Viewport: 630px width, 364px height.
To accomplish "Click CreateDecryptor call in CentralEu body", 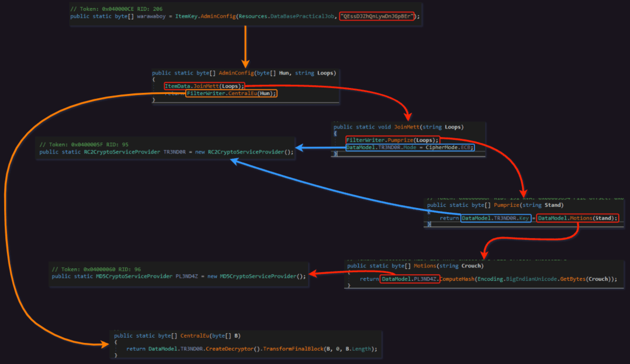I will click(x=229, y=349).
